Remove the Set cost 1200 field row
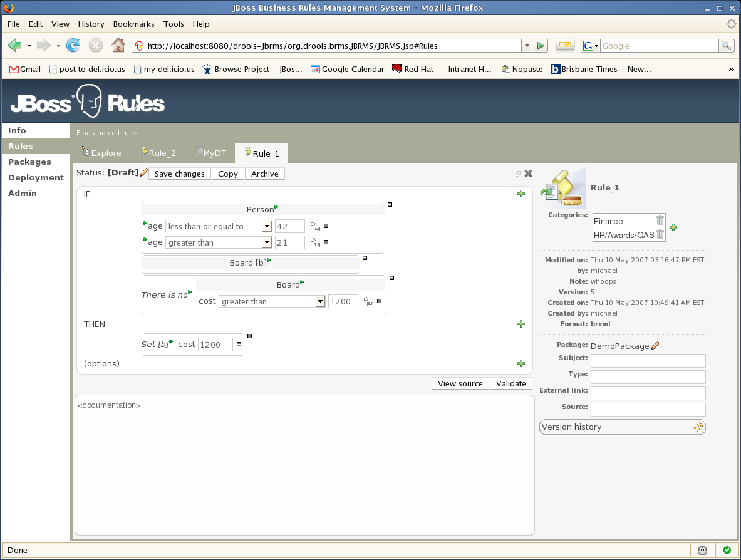The width and height of the screenshot is (741, 560). (x=239, y=344)
